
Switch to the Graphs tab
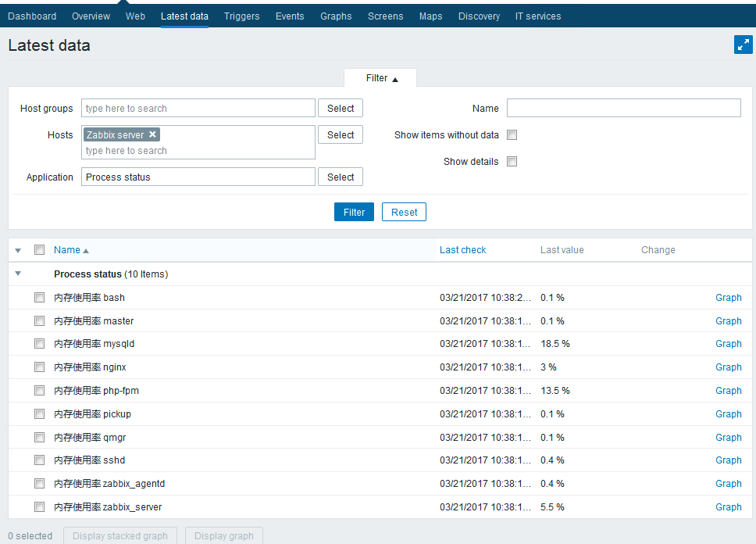pyautogui.click(x=336, y=16)
